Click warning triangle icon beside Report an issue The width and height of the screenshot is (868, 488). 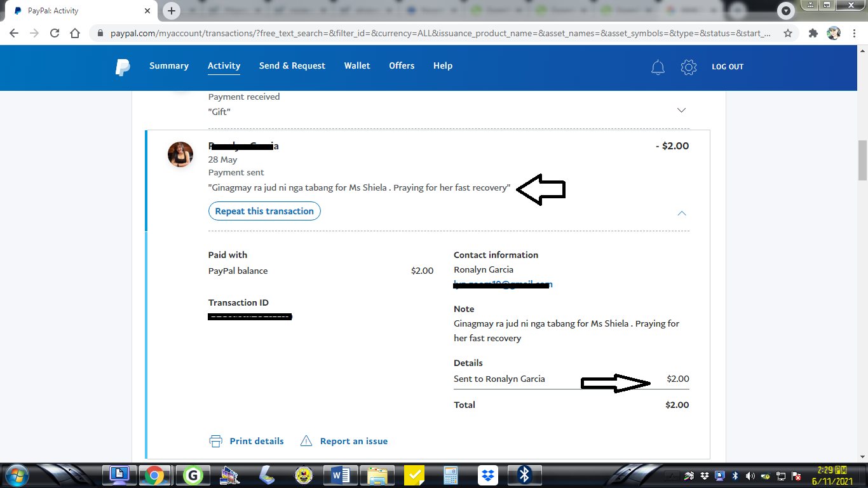(306, 441)
